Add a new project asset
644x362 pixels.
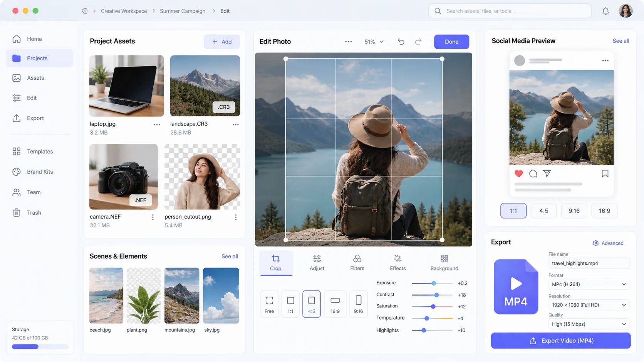click(222, 42)
